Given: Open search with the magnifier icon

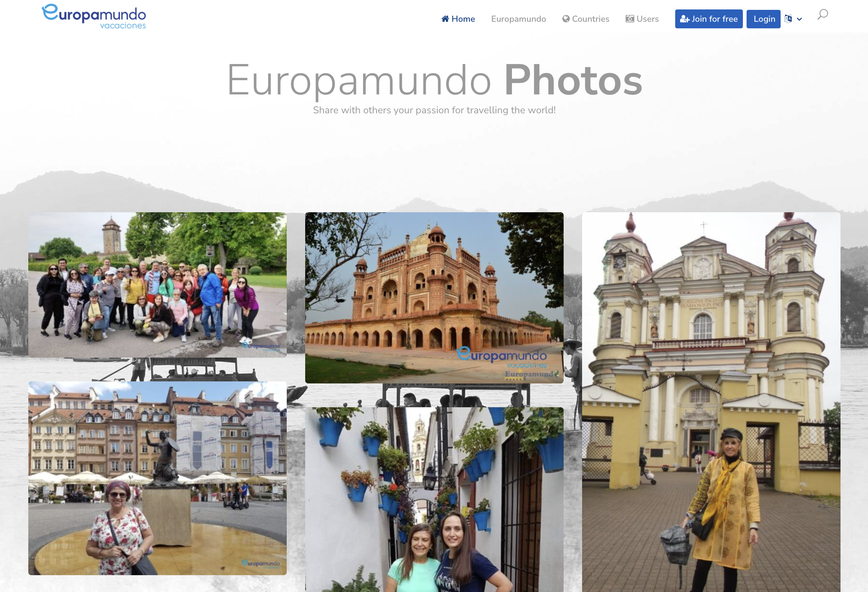Looking at the screenshot, I should (x=822, y=15).
